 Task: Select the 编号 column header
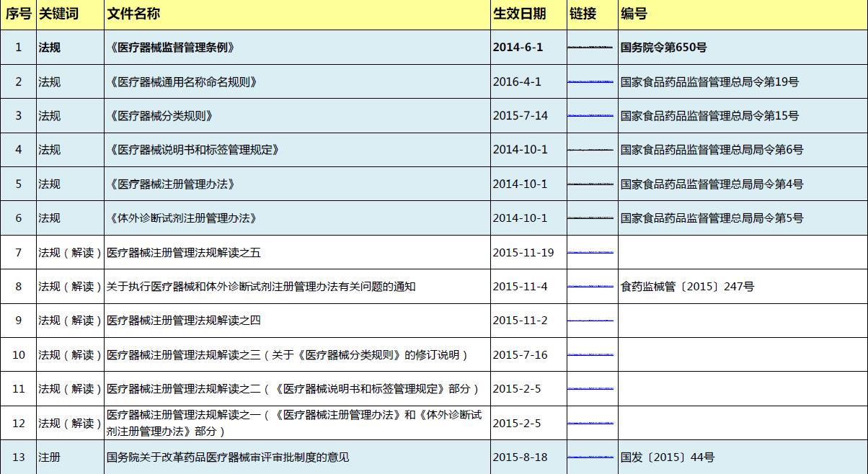(x=743, y=14)
